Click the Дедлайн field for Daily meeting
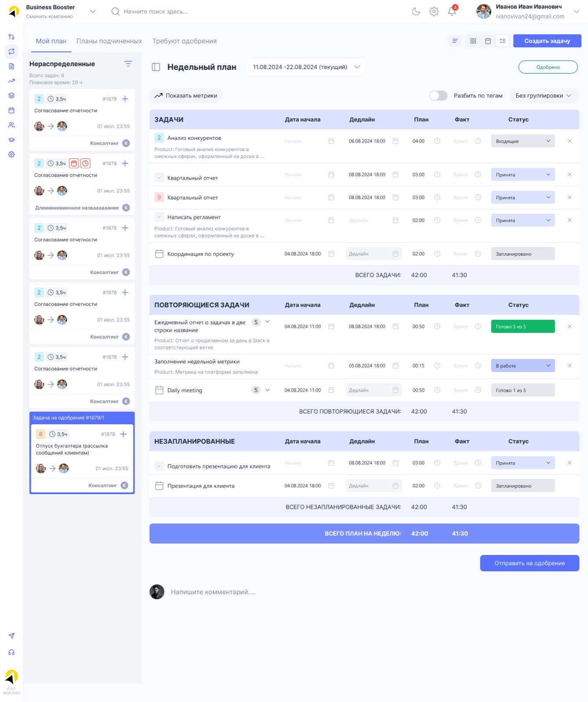Viewport: 588px width, 702px height. 374,390
